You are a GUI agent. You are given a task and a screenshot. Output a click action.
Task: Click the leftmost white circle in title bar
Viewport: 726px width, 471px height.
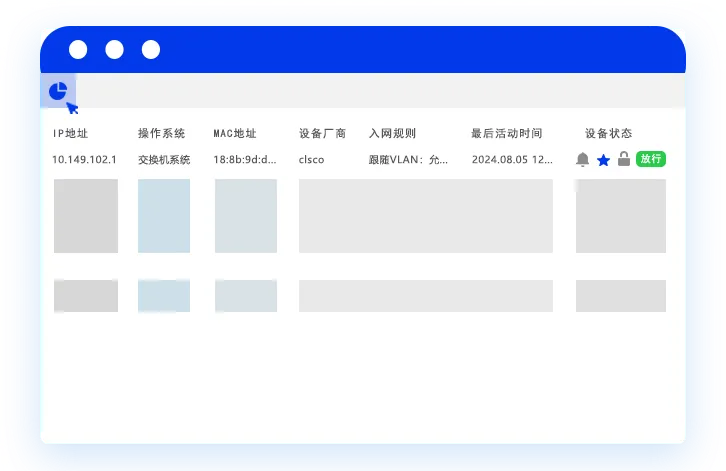point(78,50)
